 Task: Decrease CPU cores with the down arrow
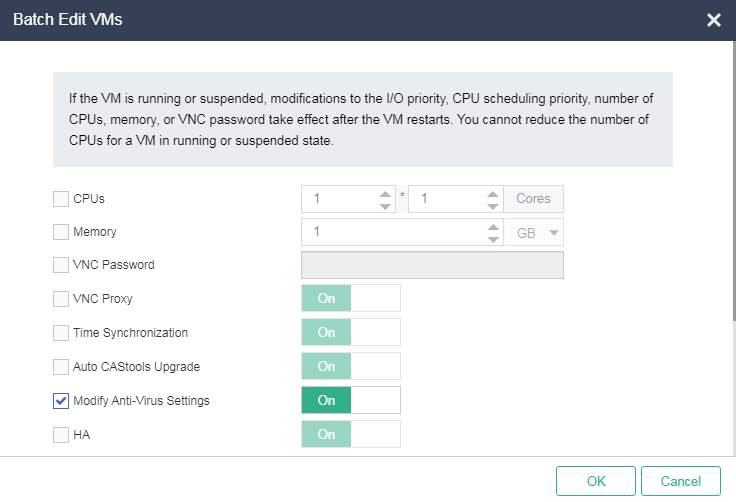[492, 206]
